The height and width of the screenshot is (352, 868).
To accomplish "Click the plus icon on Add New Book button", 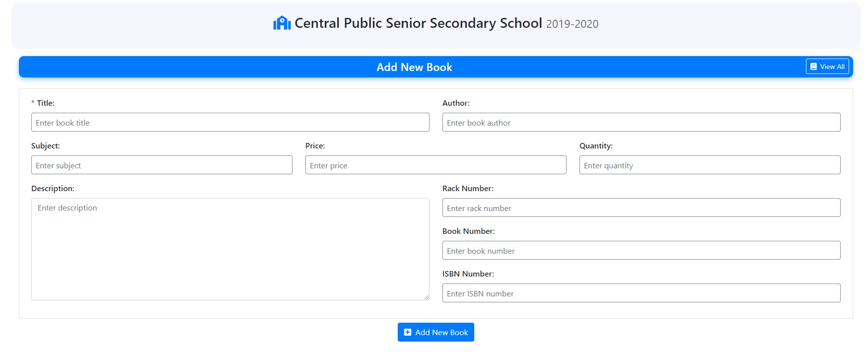I will pos(407,332).
